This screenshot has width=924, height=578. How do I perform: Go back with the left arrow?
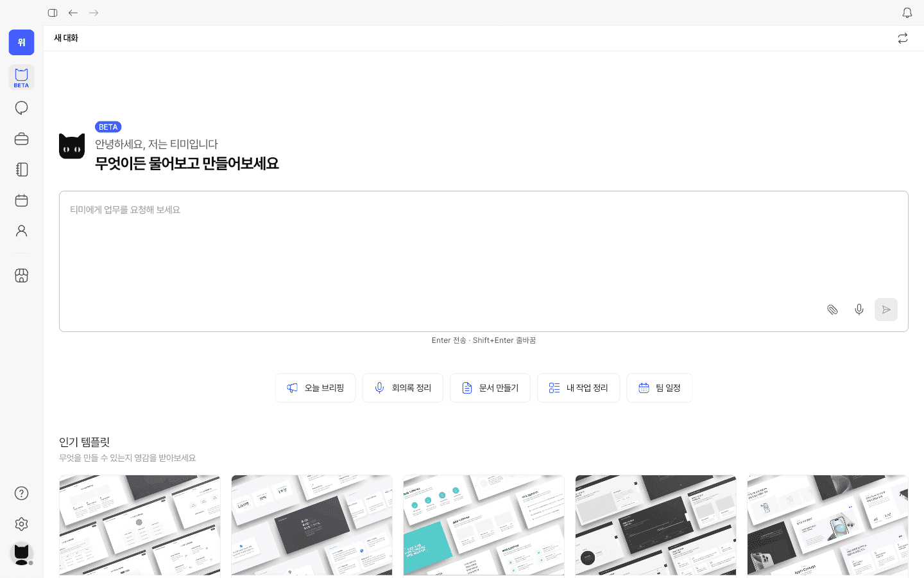[x=73, y=13]
